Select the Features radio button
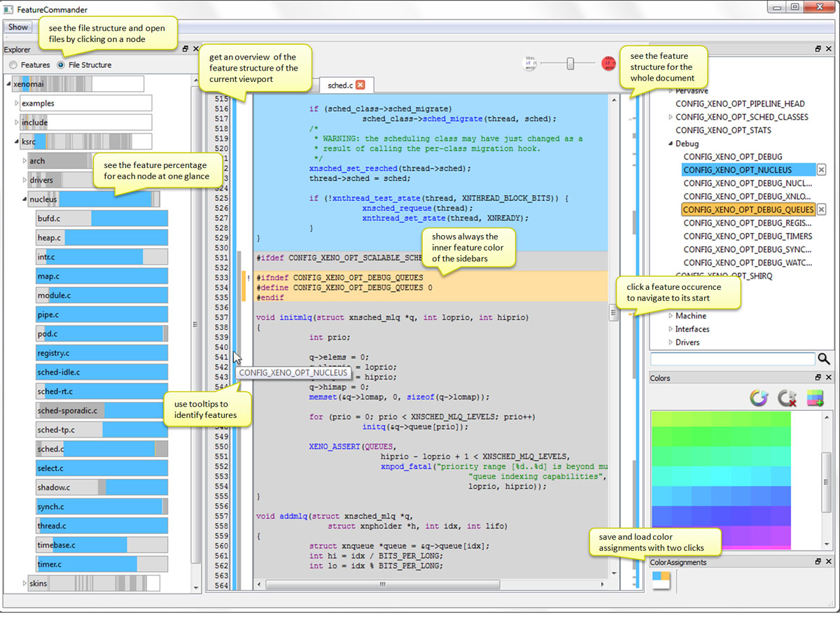 13,65
